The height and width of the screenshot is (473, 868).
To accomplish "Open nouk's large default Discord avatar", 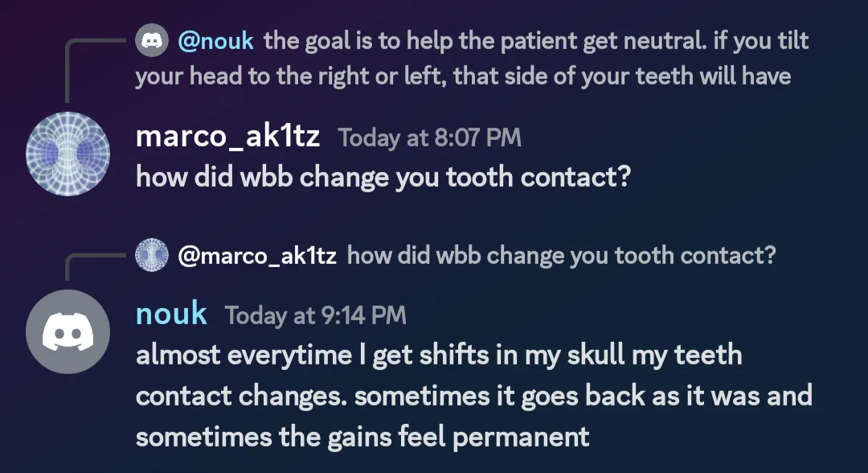I will [x=68, y=331].
